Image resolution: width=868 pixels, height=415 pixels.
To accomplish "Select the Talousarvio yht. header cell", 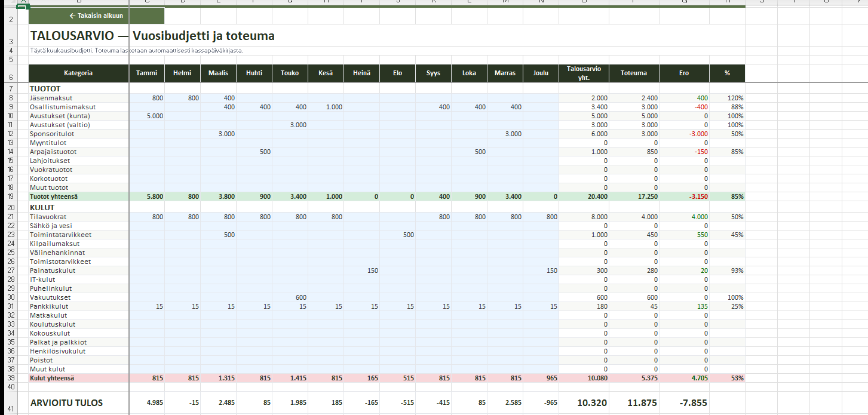I will (584, 73).
